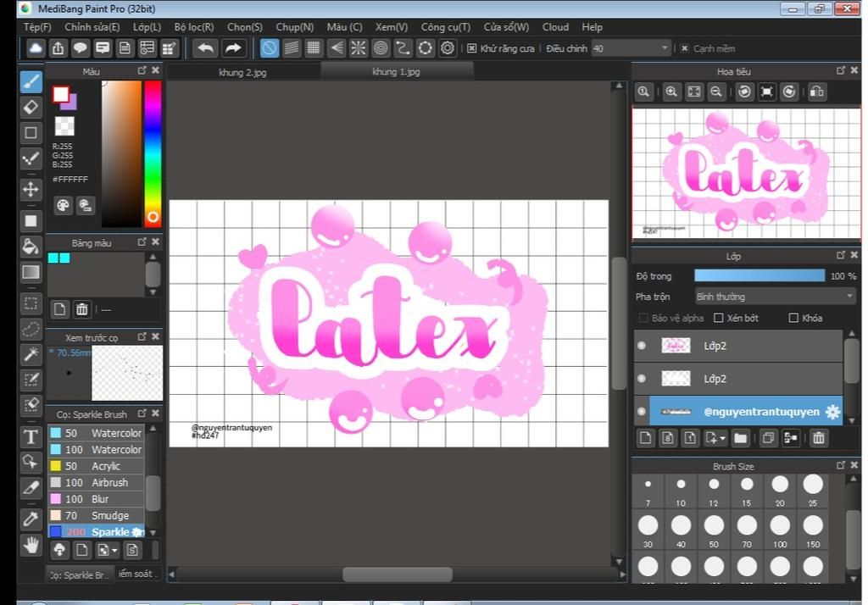Screen dimensions: 868x605
Task: Click the foreground color square
Action: tap(61, 94)
